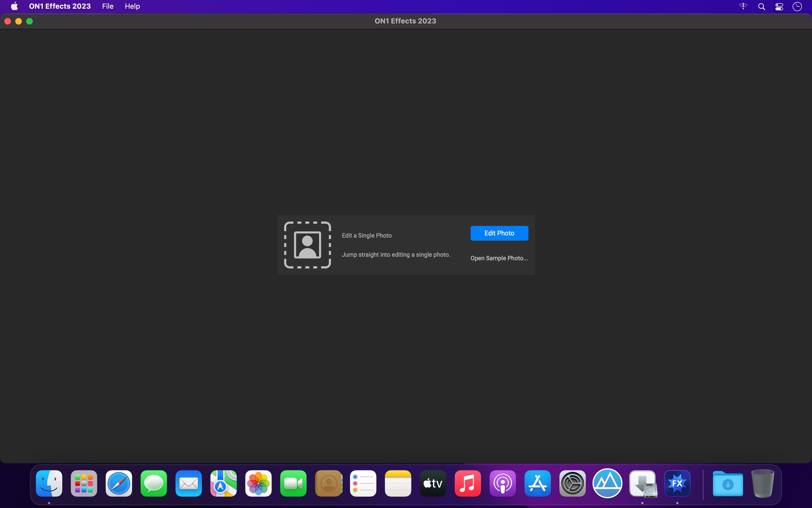Open the Music app from Dock

468,483
